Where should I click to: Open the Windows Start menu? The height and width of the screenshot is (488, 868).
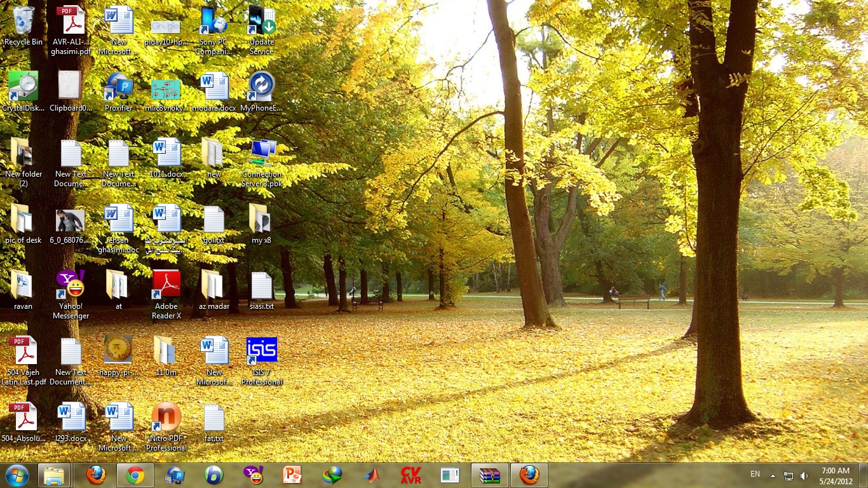[x=17, y=475]
